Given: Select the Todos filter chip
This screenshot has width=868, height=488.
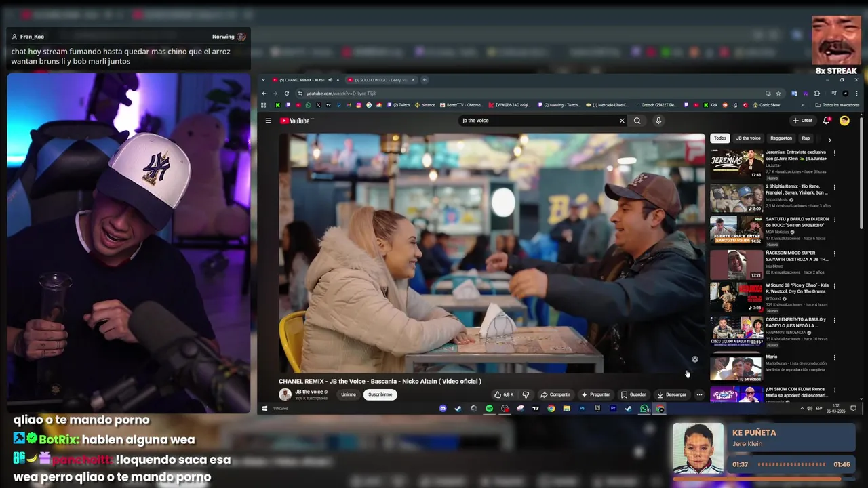Looking at the screenshot, I should [x=720, y=138].
